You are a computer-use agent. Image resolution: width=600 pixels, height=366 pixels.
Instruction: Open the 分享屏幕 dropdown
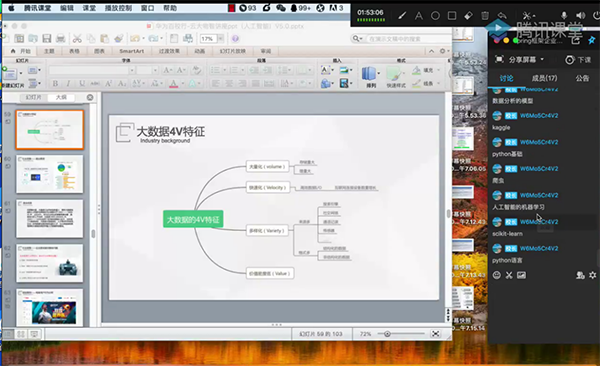click(519, 60)
